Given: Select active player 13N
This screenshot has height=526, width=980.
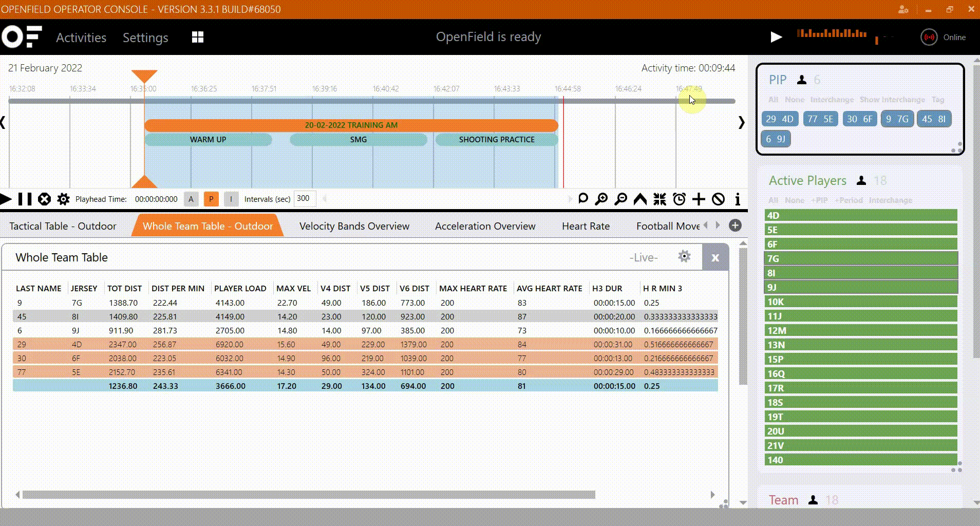Looking at the screenshot, I should (x=861, y=345).
